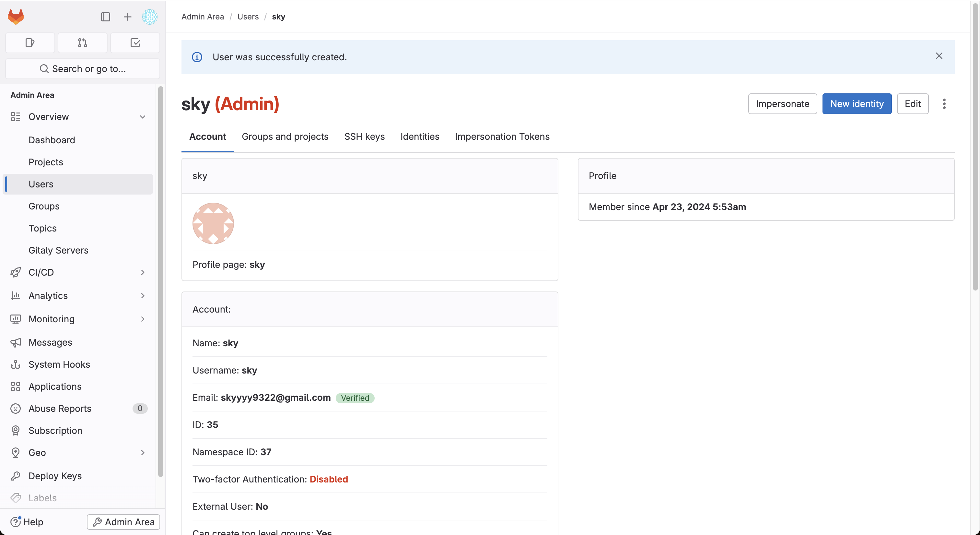Open the vertical ellipsis user actions menu

click(944, 104)
